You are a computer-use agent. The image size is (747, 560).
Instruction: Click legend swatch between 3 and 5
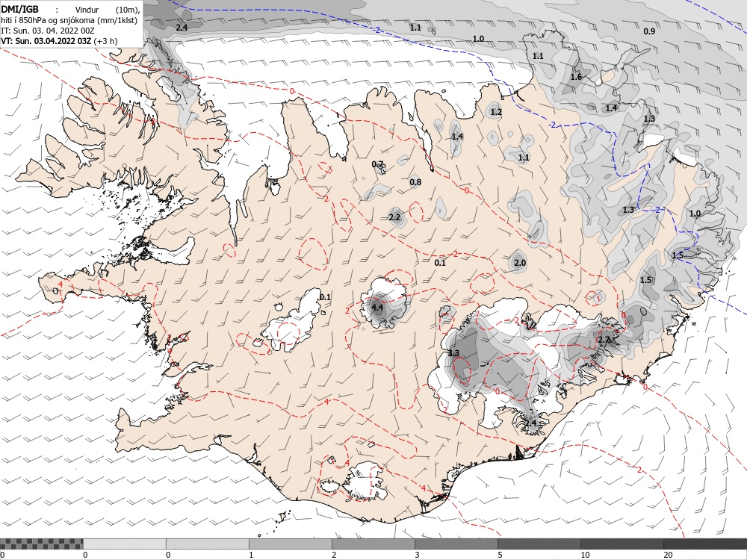pos(456,544)
